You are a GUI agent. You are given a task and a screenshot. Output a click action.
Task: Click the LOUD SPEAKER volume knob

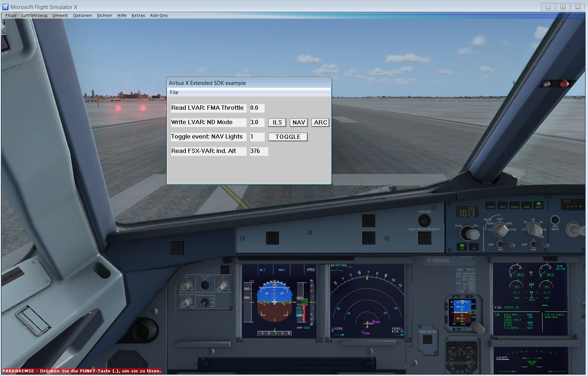[x=187, y=302]
